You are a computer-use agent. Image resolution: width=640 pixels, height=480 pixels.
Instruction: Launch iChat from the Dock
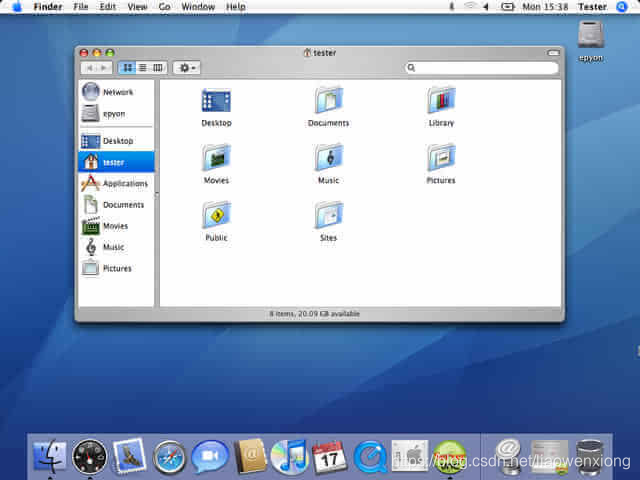point(209,457)
